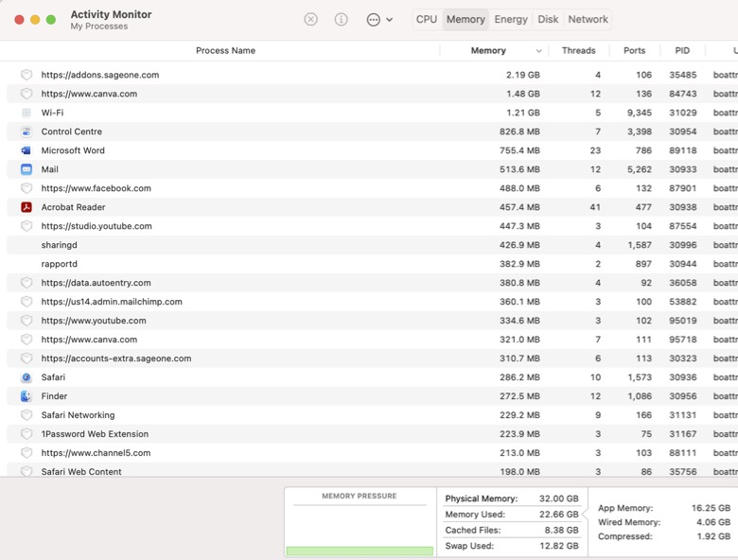Click the https://www.facebook.com process name
This screenshot has width=738, height=560.
[x=96, y=188]
